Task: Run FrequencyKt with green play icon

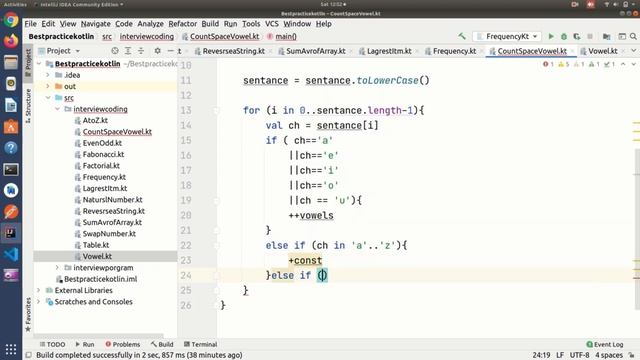Action: [x=551, y=36]
